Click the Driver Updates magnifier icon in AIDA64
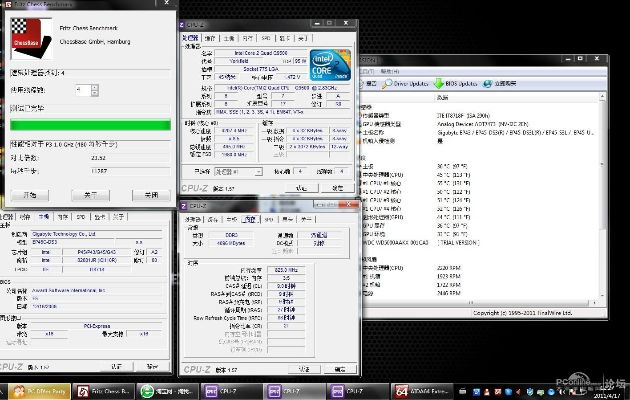Screen dimensions: 630x400 pos(387,84)
